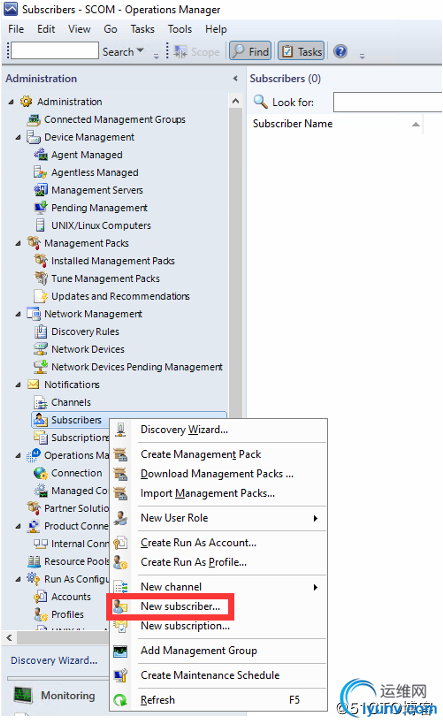
Task: Open the Monitoring workspace button
Action: click(55, 695)
